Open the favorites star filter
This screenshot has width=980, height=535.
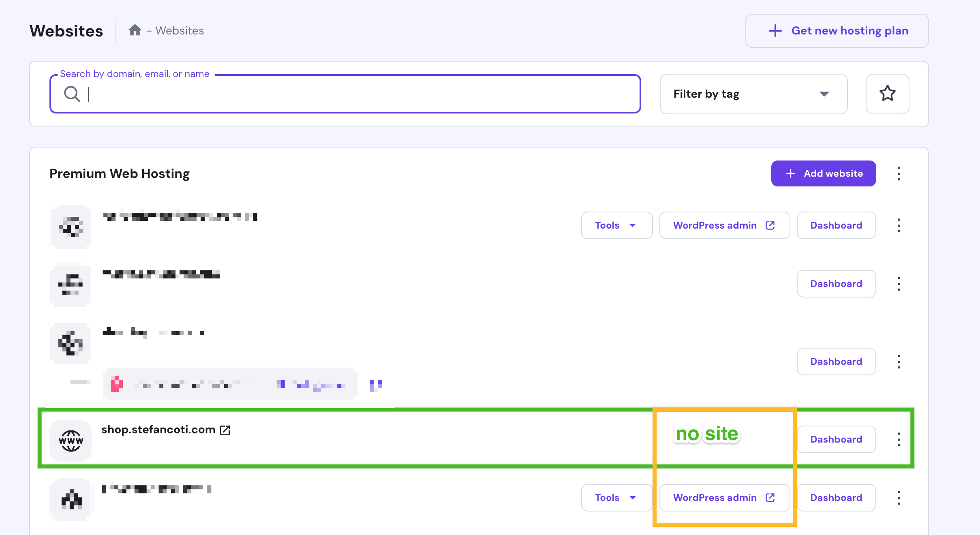pos(887,94)
